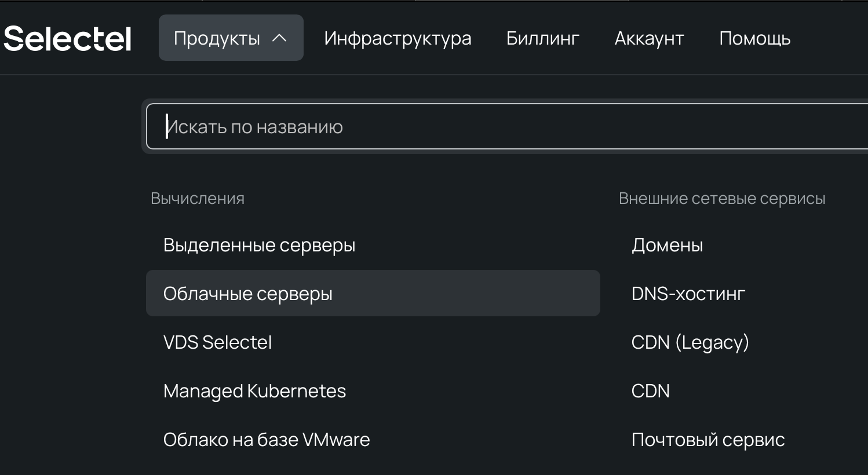Go to DNS-хостинг
The height and width of the screenshot is (475, 868).
[688, 294]
